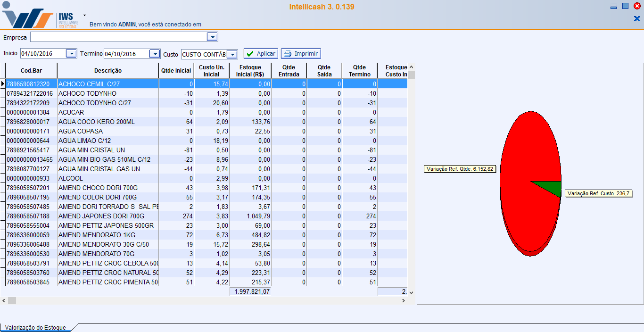Select the AMEND MENDORATO 70G row

tap(206, 254)
